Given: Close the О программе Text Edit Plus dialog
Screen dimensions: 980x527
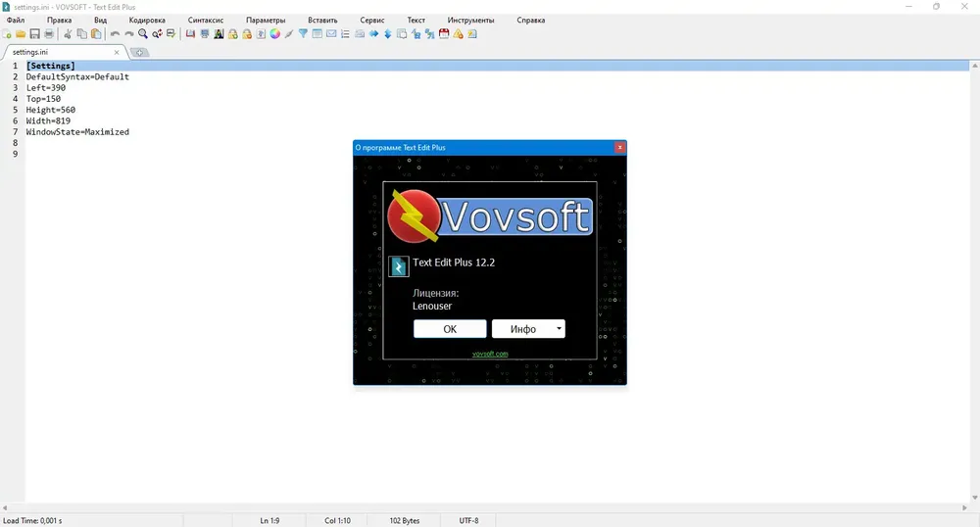Looking at the screenshot, I should pos(619,147).
